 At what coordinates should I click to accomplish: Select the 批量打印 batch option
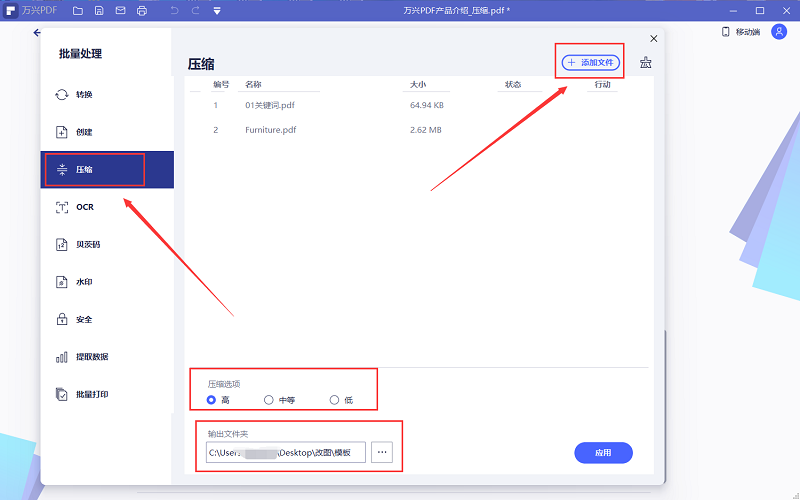[x=107, y=394]
